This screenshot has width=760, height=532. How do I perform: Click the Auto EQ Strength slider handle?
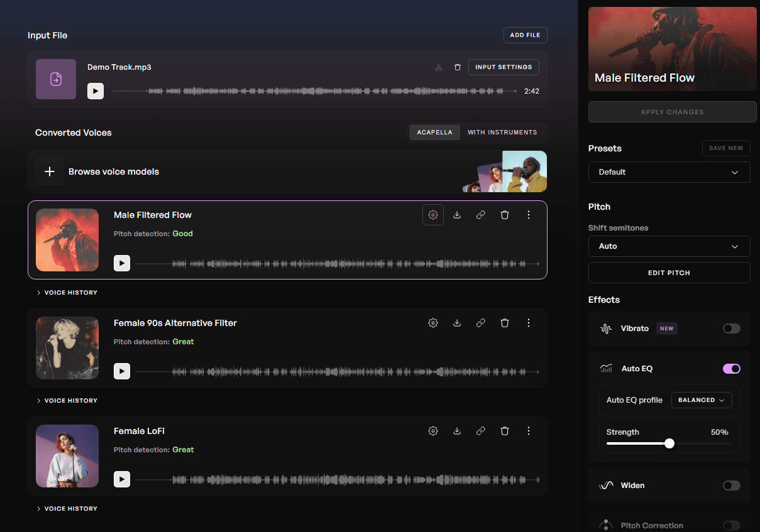[669, 443]
